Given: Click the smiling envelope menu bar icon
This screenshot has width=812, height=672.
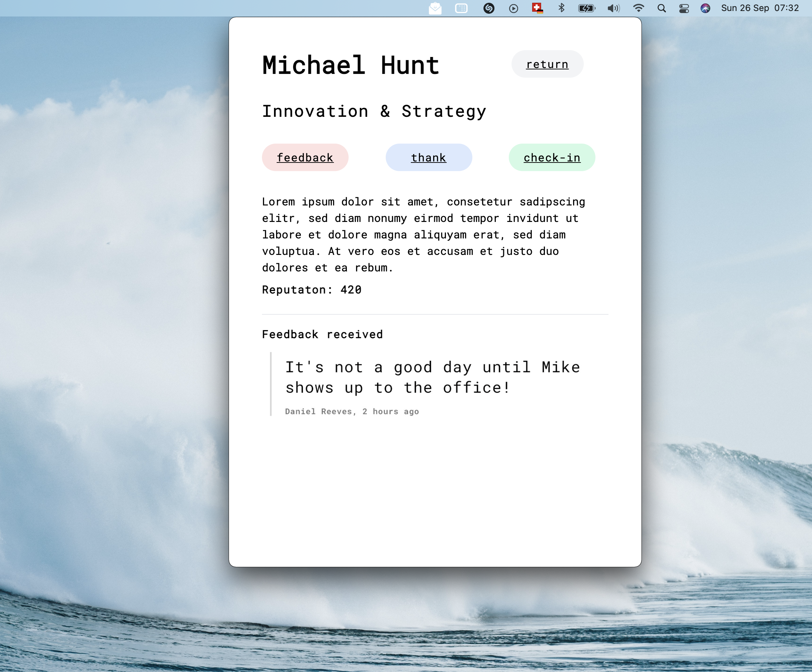Looking at the screenshot, I should point(435,8).
